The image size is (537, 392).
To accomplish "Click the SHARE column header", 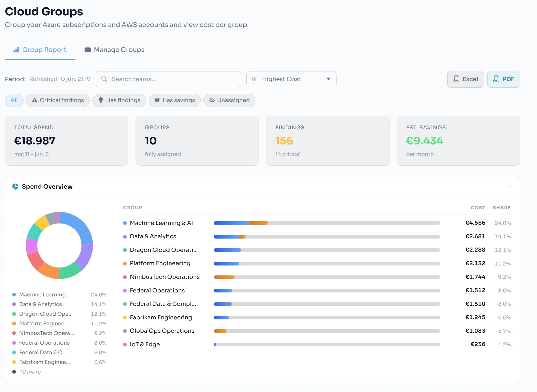I will pyautogui.click(x=502, y=208).
